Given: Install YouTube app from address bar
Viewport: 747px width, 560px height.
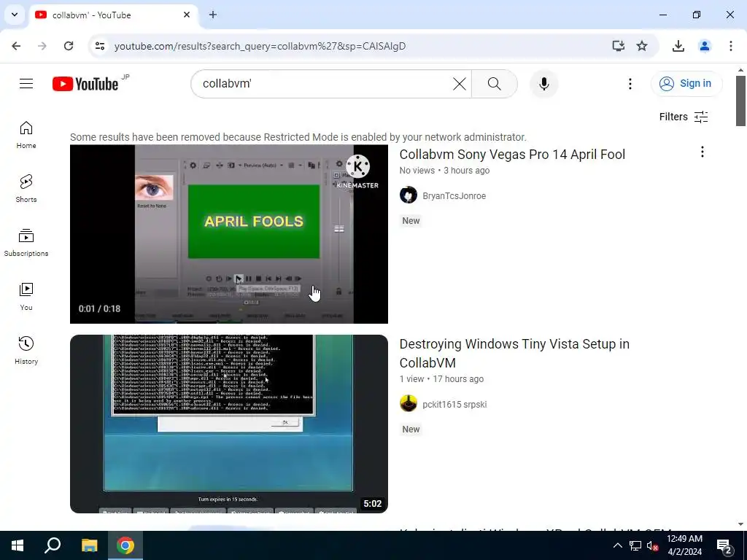Looking at the screenshot, I should pos(618,46).
